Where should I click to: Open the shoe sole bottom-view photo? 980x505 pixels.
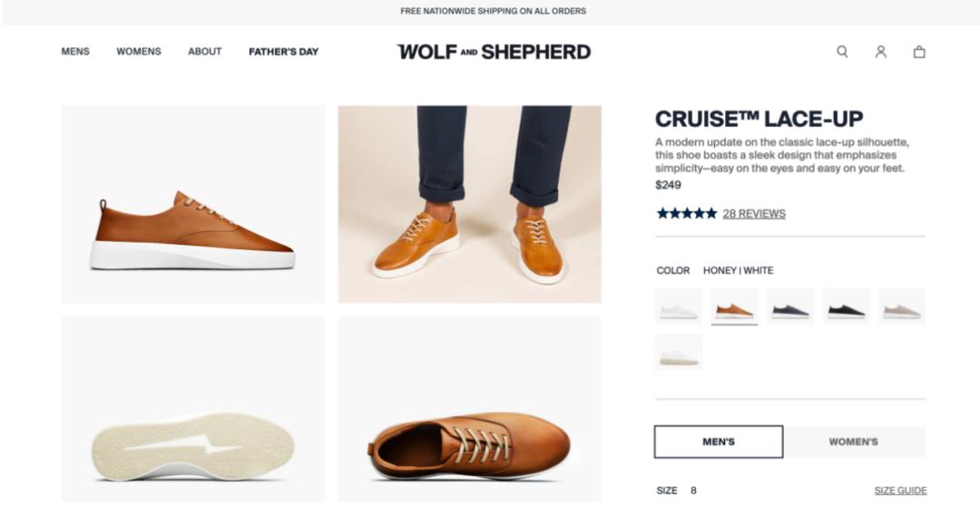pos(192,408)
